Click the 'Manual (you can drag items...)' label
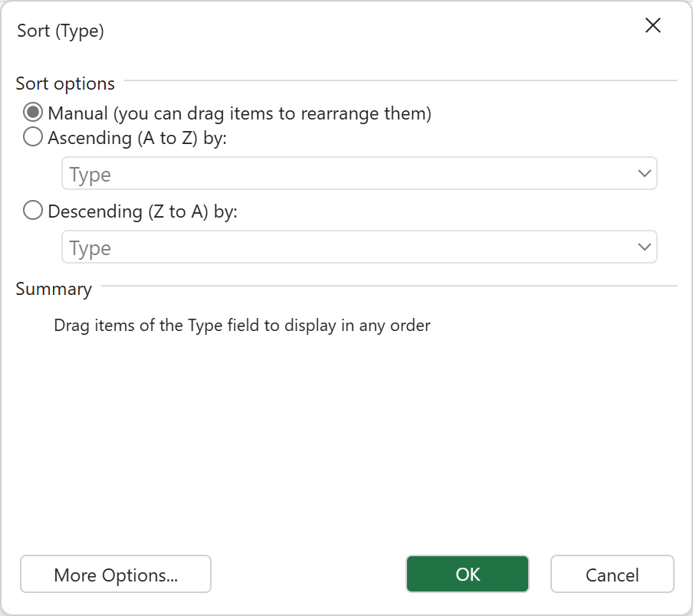The width and height of the screenshot is (693, 616). coord(239,113)
